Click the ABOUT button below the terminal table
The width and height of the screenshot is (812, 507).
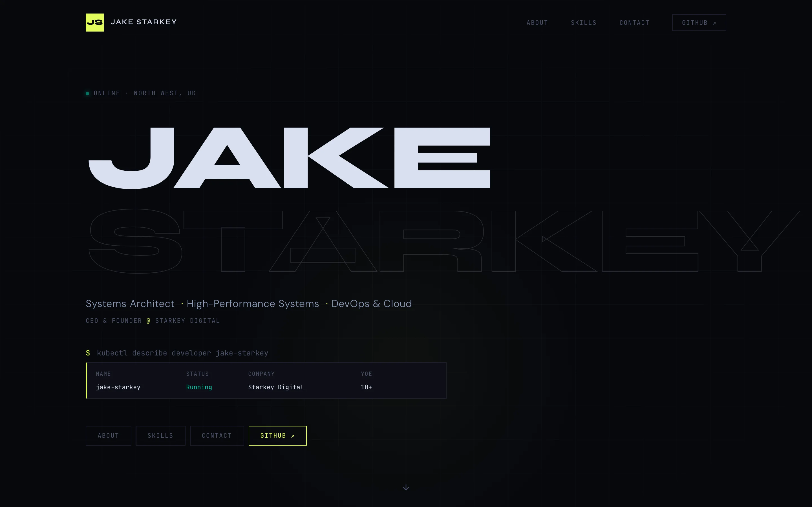click(x=108, y=435)
